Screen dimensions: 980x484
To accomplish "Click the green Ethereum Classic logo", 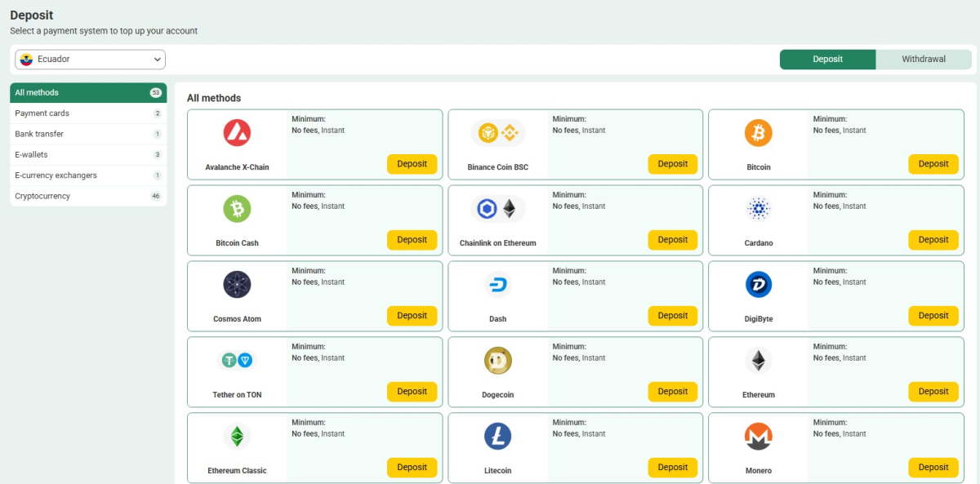I will point(237,437).
